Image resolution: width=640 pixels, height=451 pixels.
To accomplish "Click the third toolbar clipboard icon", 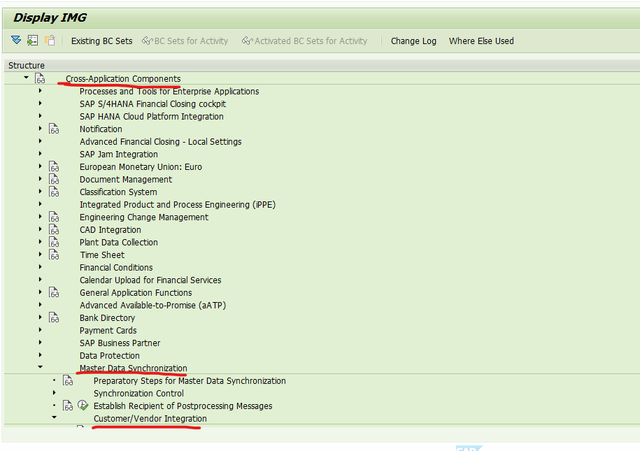I will (50, 40).
